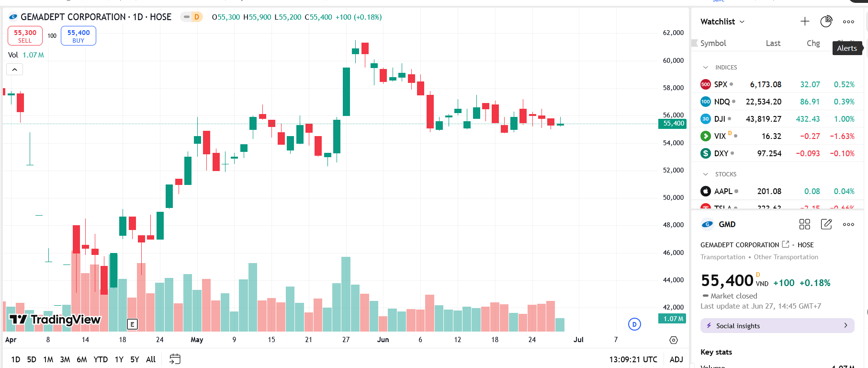
Task: Open the go to date calendar icon
Action: [175, 359]
